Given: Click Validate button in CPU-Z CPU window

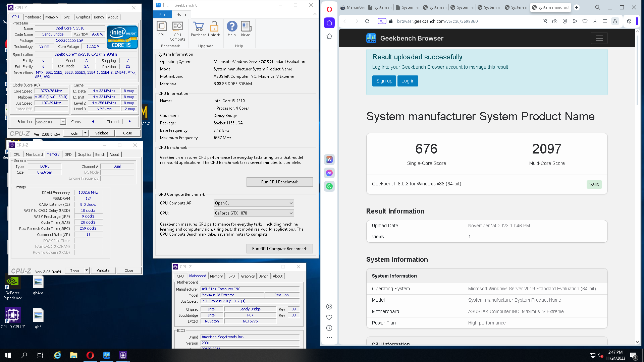Looking at the screenshot, I should pyautogui.click(x=102, y=133).
